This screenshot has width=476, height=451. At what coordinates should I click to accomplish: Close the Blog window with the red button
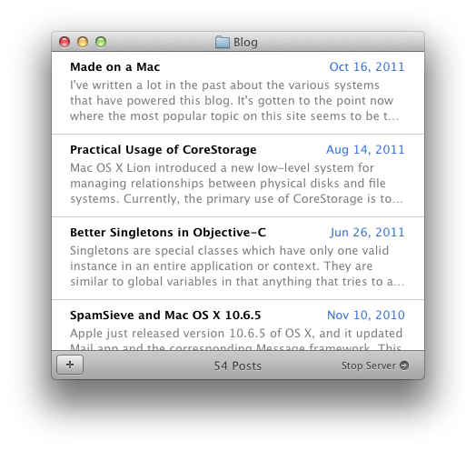[64, 42]
